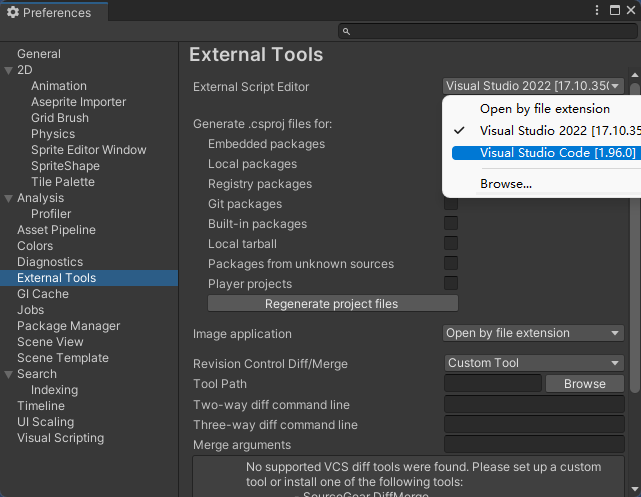Click Embedded packages label
The image size is (641, 497).
pos(267,144)
